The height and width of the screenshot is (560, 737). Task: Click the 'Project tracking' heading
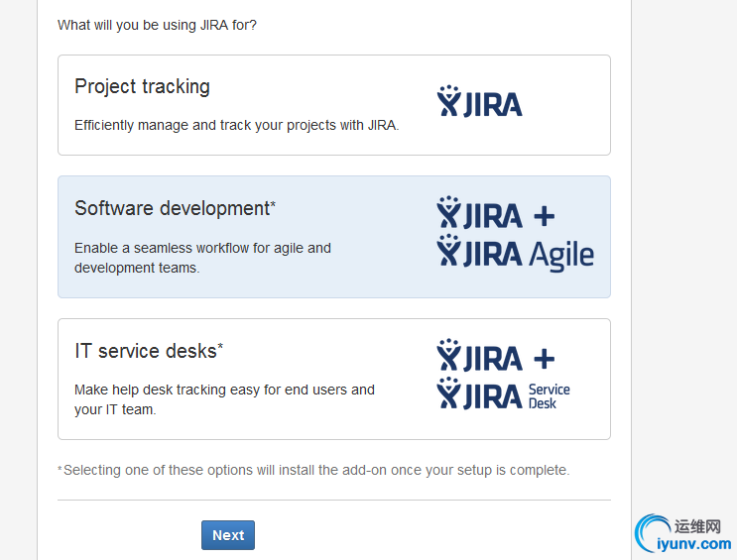(142, 87)
